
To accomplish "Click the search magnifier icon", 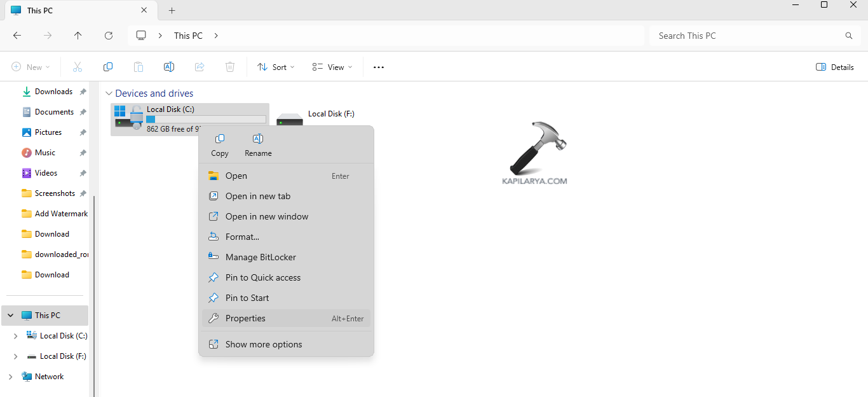I will 848,36.
